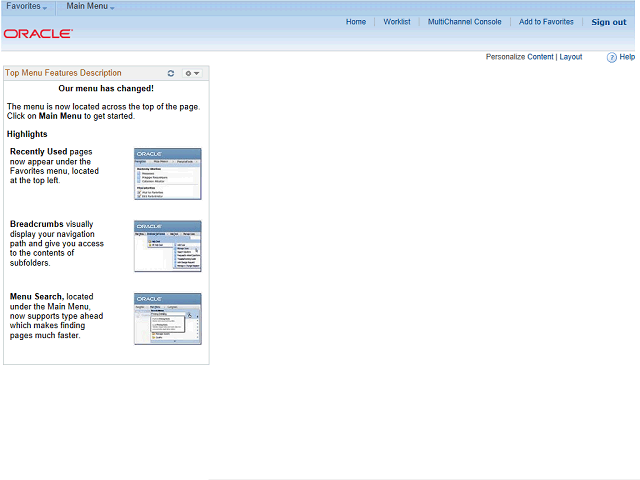Click the Oracle logo
The width and height of the screenshot is (640, 480).
click(x=38, y=33)
